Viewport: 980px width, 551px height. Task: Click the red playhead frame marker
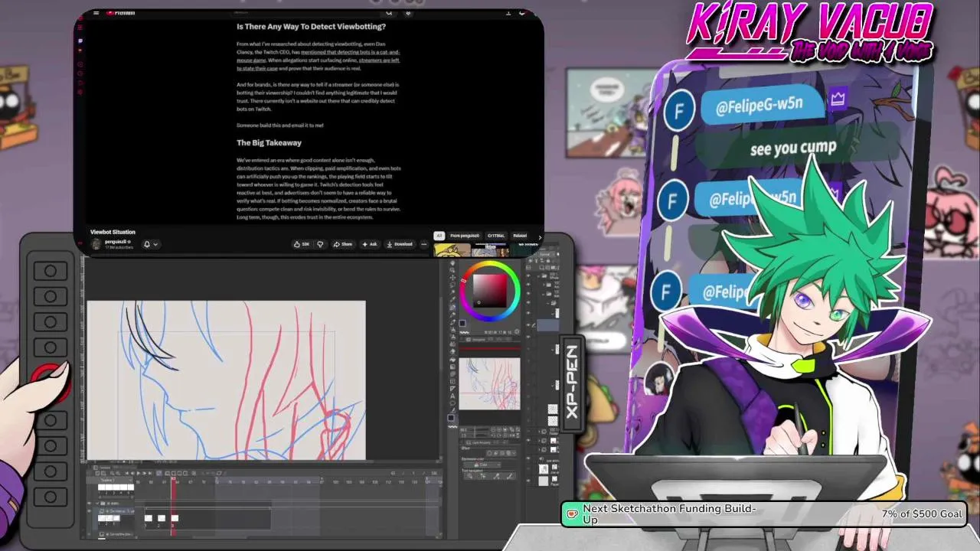[x=173, y=481]
